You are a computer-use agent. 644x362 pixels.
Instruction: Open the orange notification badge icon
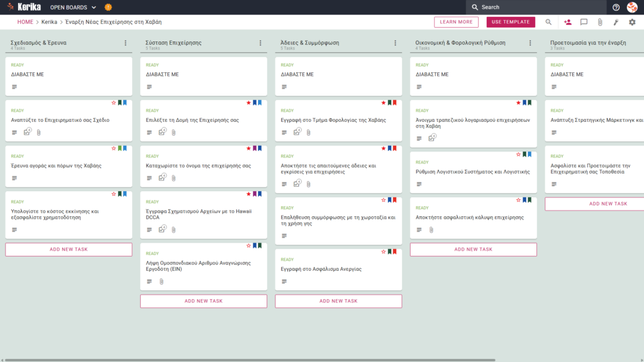[108, 8]
